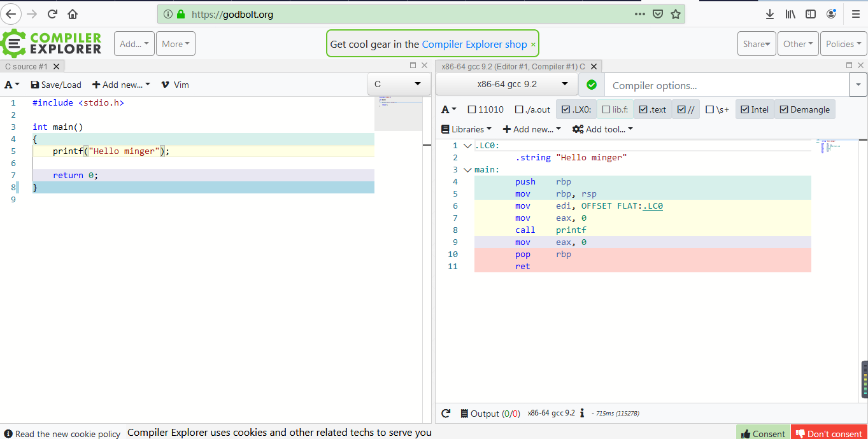Close the x86-64 gcc 9.2 compiler tab

point(594,66)
